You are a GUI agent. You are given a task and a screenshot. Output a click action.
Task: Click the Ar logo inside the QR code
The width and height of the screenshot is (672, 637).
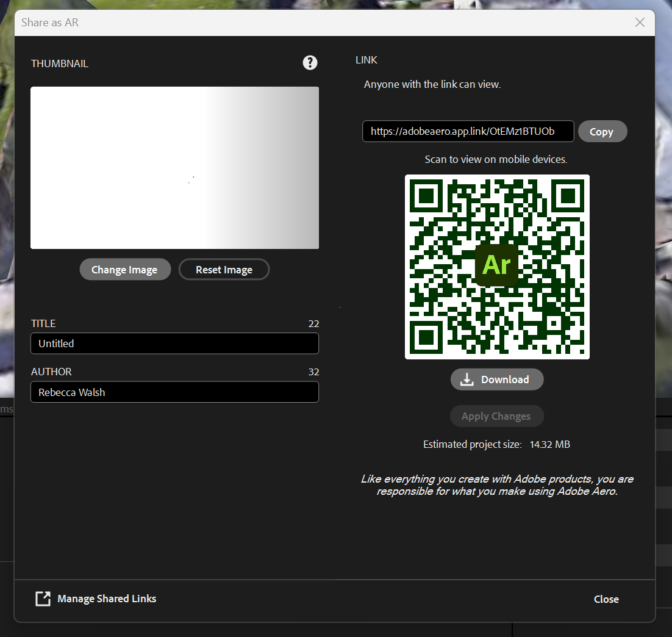click(x=497, y=265)
